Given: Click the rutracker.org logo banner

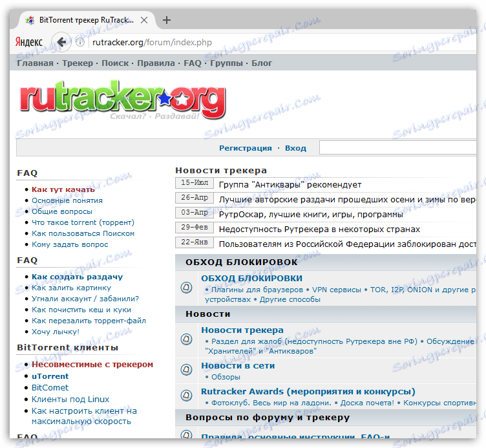Looking at the screenshot, I should [123, 100].
